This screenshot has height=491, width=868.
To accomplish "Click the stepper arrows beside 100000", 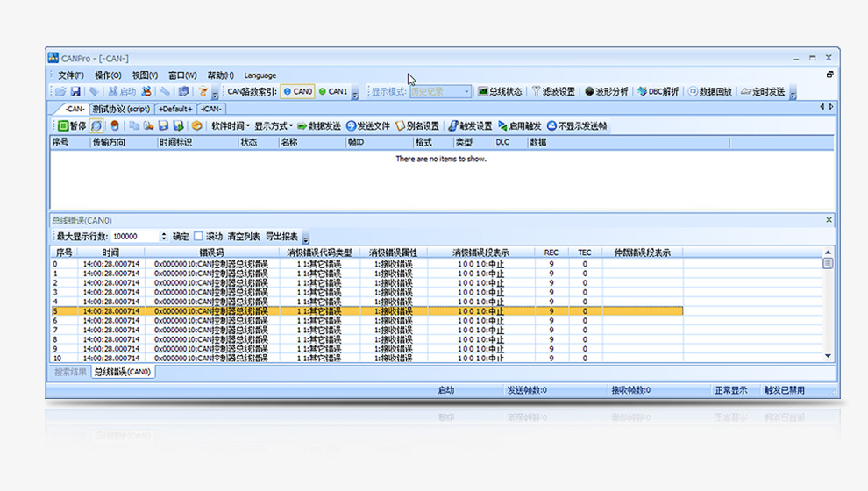I will coord(164,237).
